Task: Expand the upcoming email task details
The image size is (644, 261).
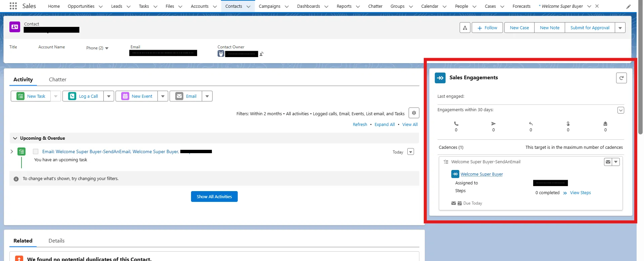Action: click(x=12, y=152)
